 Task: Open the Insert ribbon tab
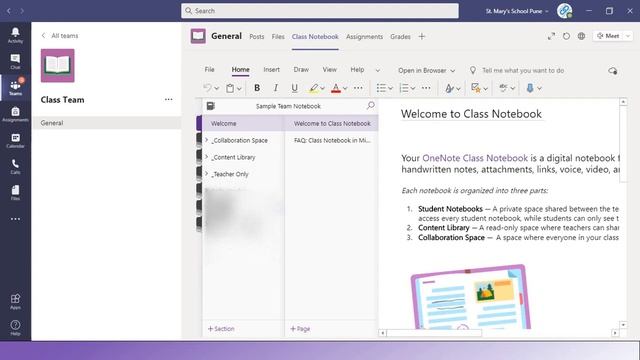point(271,70)
